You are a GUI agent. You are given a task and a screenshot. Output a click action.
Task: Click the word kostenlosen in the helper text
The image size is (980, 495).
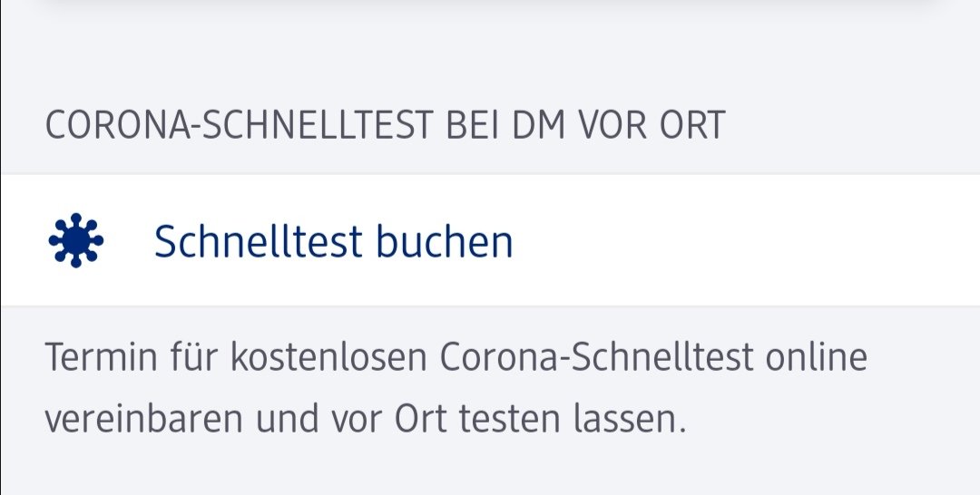point(328,357)
